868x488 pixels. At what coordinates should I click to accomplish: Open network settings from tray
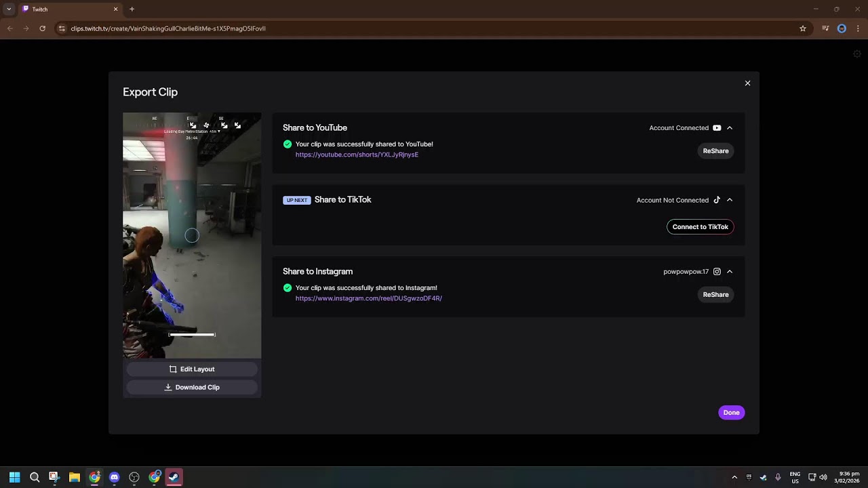tap(812, 477)
